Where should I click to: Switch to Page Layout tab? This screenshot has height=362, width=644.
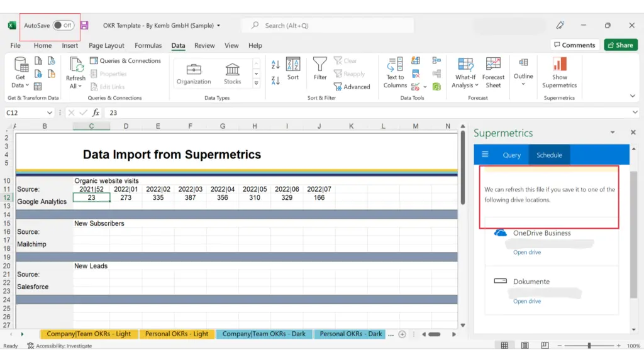point(106,45)
